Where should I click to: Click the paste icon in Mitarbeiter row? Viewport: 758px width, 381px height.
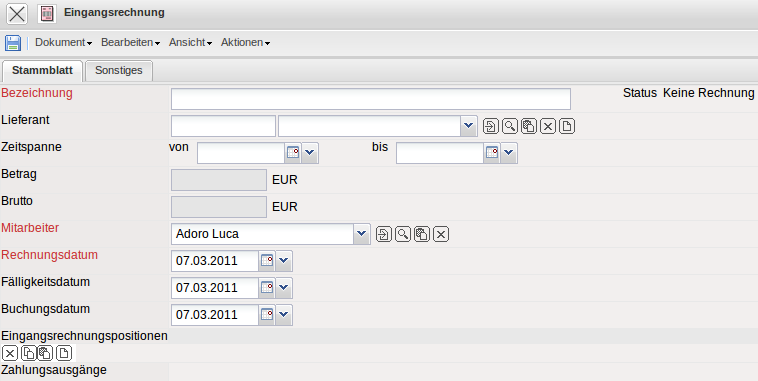(422, 234)
